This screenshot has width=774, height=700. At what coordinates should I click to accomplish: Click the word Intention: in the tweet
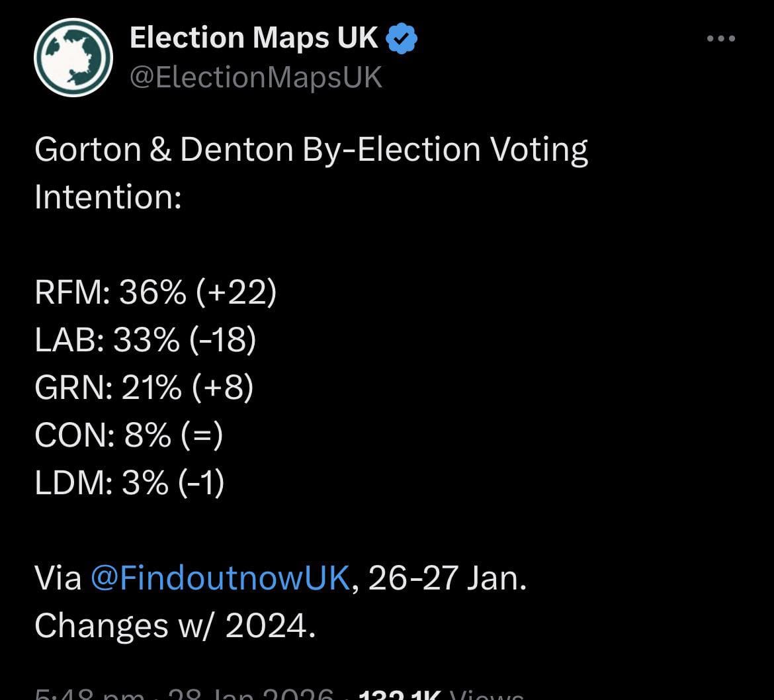[x=108, y=197]
